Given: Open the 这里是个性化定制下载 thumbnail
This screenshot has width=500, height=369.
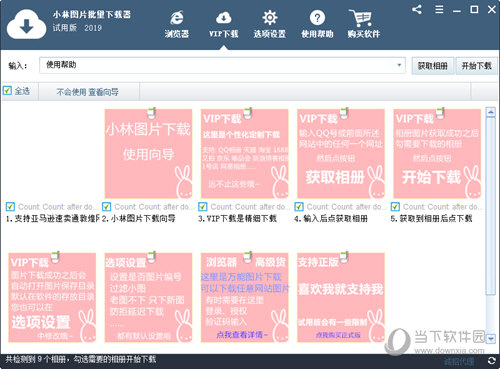Looking at the screenshot, I should pyautogui.click(x=245, y=154).
